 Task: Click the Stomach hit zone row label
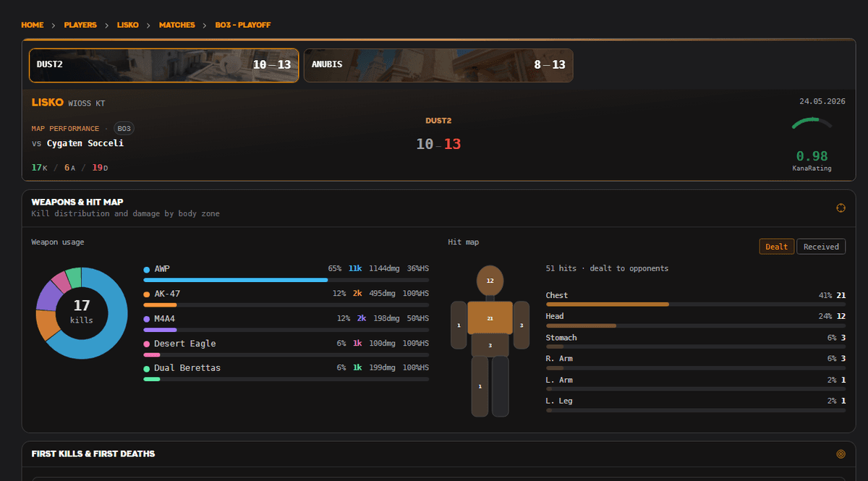[x=561, y=338]
